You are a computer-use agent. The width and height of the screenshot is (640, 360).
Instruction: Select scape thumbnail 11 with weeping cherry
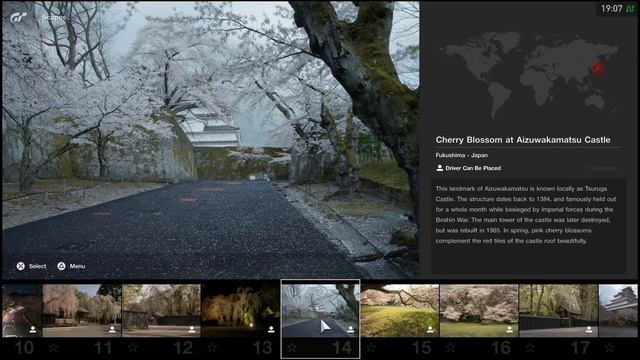click(82, 311)
